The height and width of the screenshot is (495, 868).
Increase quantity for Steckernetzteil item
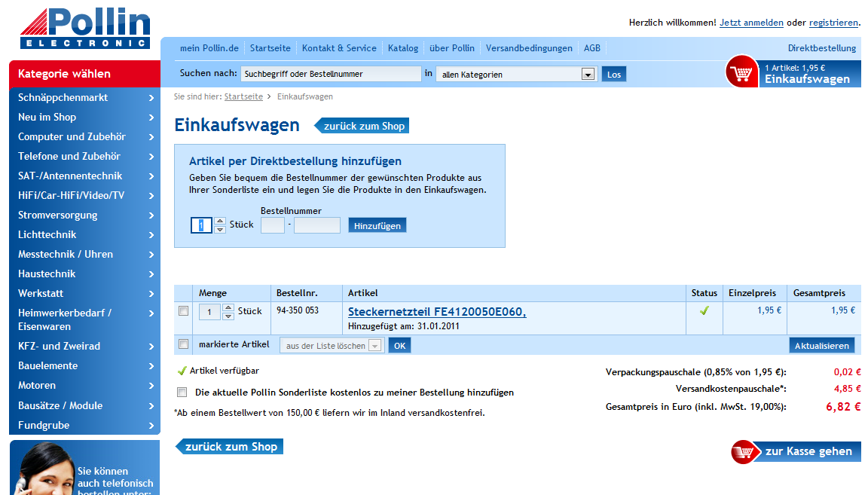pos(228,307)
